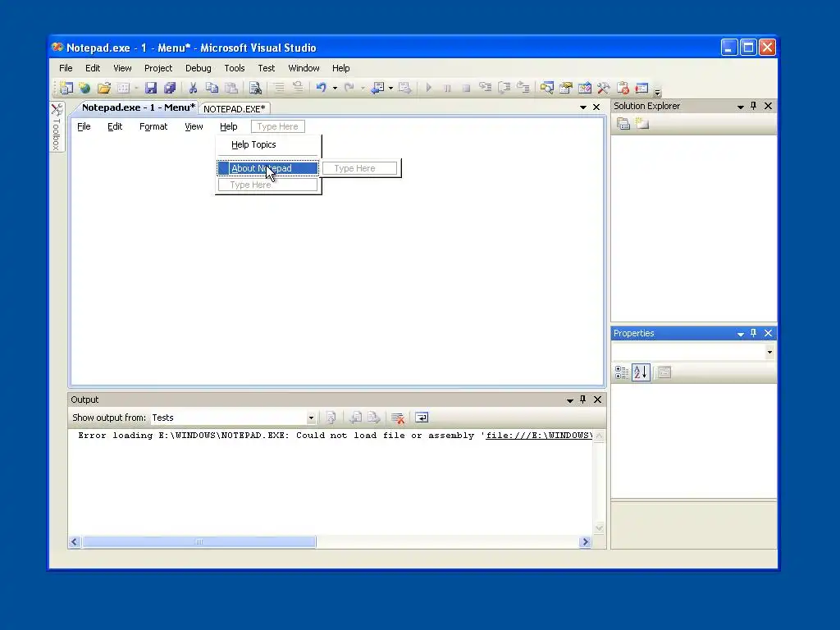The height and width of the screenshot is (630, 840).
Task: Open the Window menu
Action: pos(304,68)
